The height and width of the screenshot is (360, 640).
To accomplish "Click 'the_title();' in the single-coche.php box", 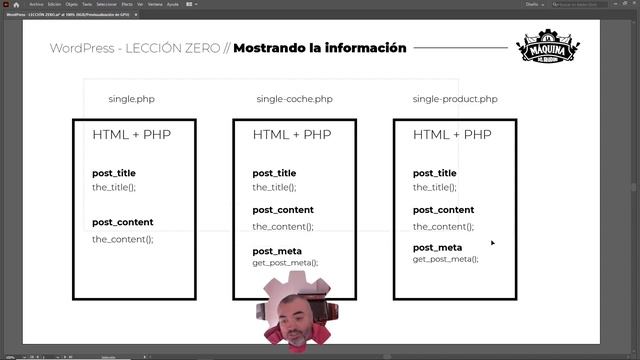I will (x=274, y=188).
